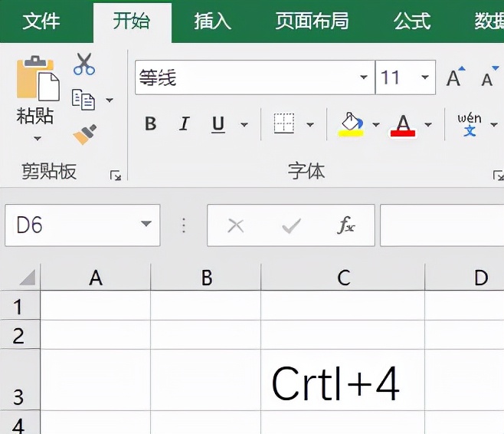Viewport: 504px width, 434px height.
Task: Click the wén phonetic guide icon
Action: tap(470, 124)
